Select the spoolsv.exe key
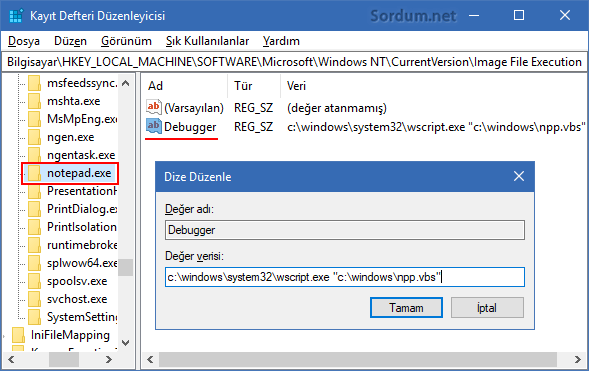The width and height of the screenshot is (589, 371). pyautogui.click(x=77, y=281)
